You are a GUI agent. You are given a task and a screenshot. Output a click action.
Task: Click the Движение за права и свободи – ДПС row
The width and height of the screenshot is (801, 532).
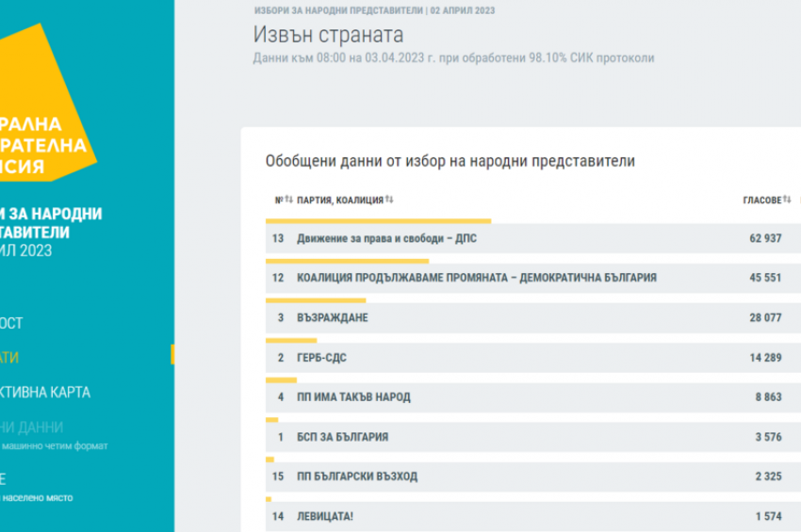coord(386,238)
